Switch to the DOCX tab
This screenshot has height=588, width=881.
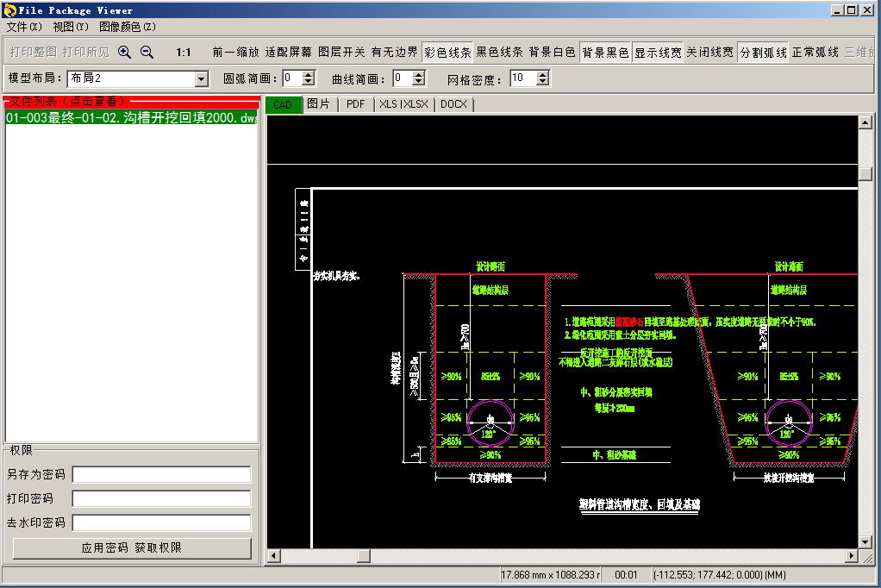453,104
